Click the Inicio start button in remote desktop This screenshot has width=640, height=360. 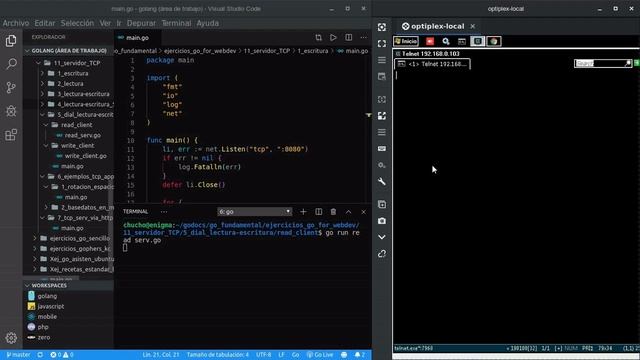[x=406, y=41]
